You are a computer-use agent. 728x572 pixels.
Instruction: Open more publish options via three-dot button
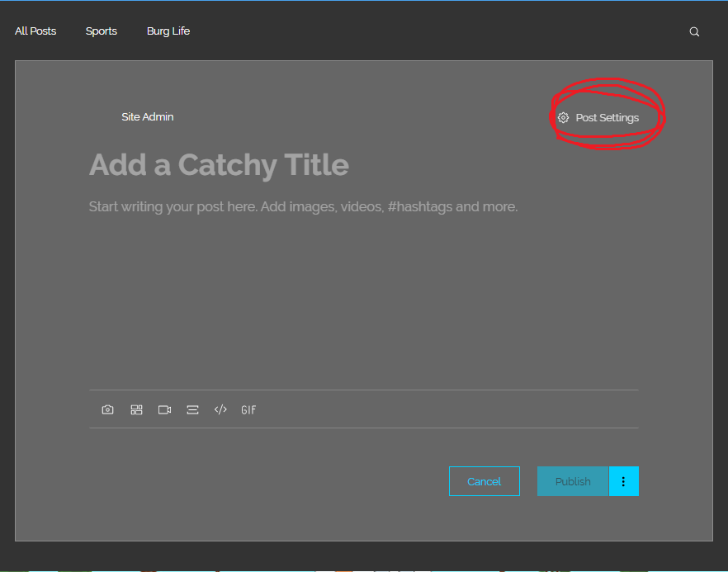[624, 481]
